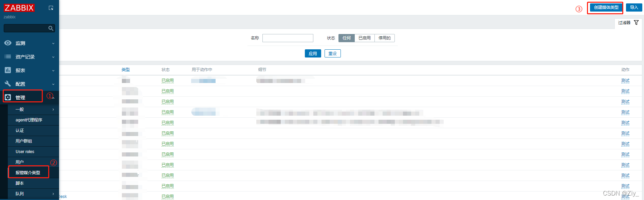Open the 监测 menu

(x=20, y=43)
